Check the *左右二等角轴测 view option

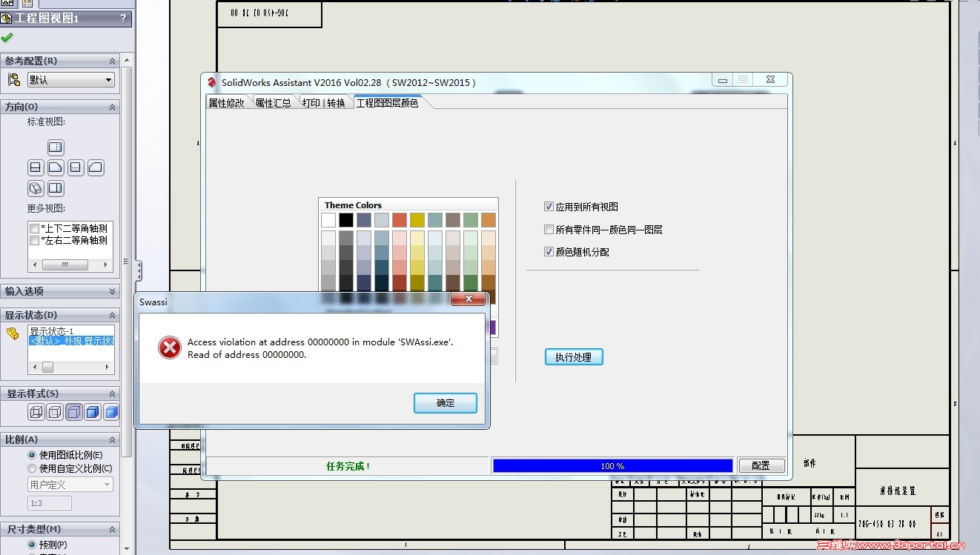34,241
